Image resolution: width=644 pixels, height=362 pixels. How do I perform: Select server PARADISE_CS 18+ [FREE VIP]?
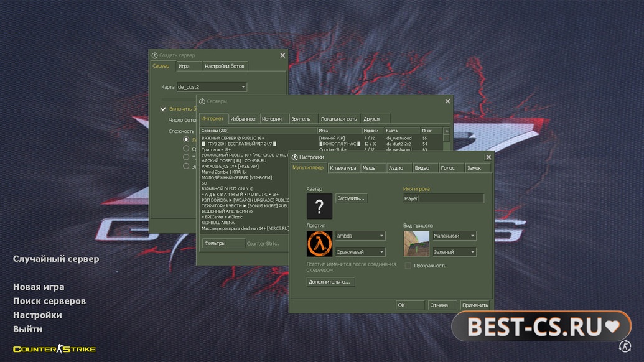(245, 166)
